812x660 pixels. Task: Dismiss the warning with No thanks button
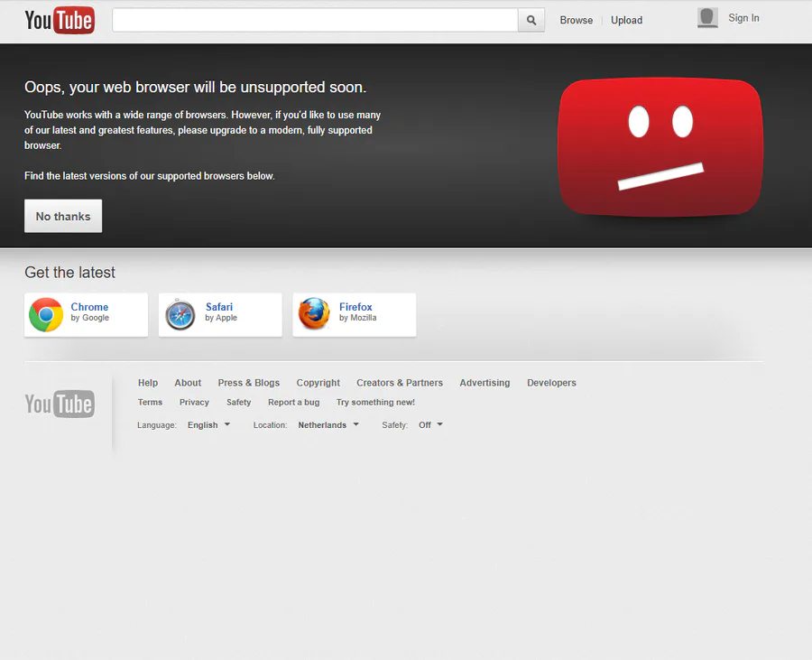[63, 216]
